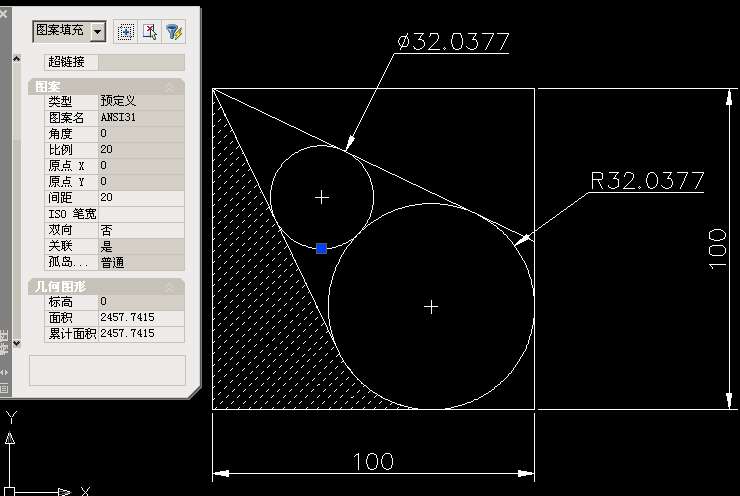This screenshot has height=496, width=740.
Task: Click the small circle center mark
Action: pyautogui.click(x=322, y=197)
